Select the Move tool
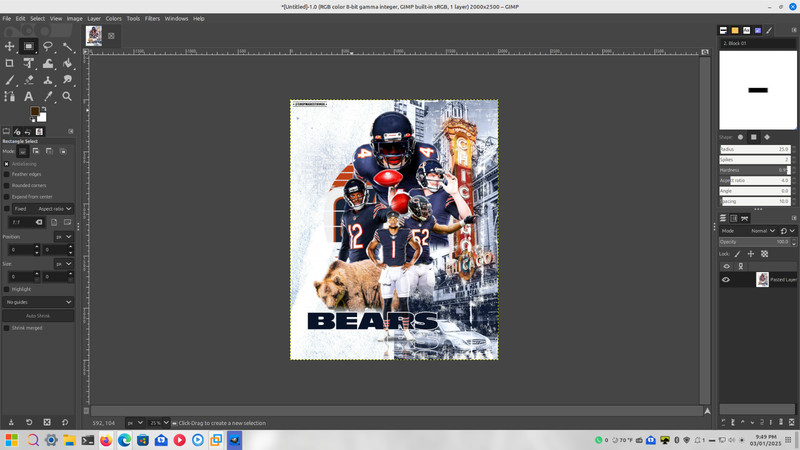The width and height of the screenshot is (800, 450). coord(9,46)
